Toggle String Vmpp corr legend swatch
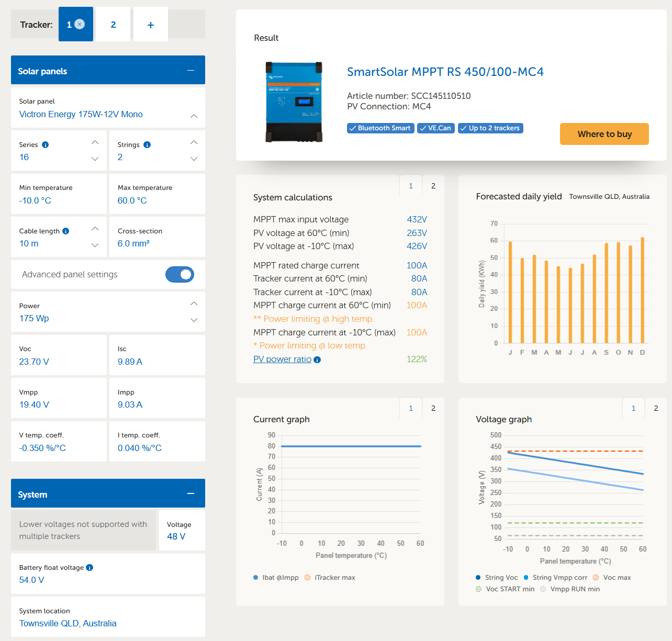Screen dimensions: 672x641 coord(527,578)
